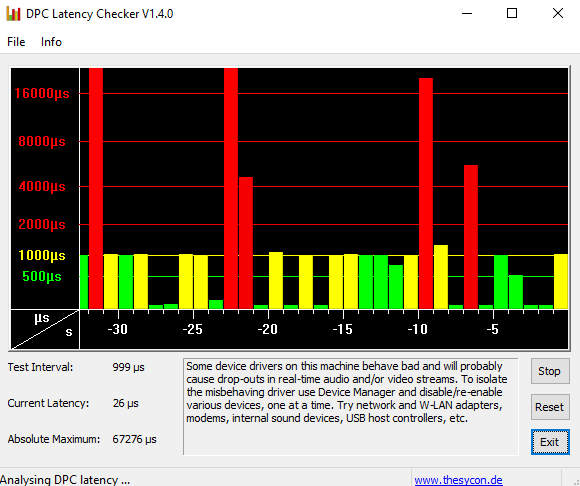Click the tallest red bar near -30 seconds
This screenshot has width=580, height=486.
click(x=96, y=188)
